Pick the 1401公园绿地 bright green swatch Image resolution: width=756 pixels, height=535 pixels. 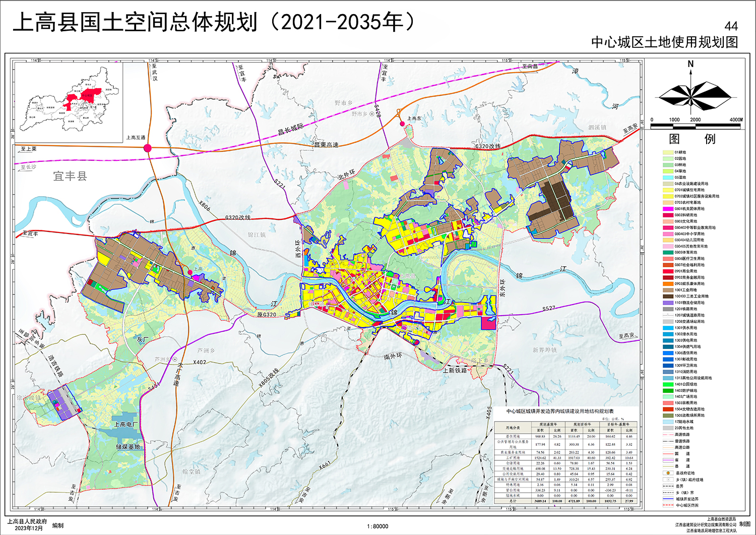point(668,384)
